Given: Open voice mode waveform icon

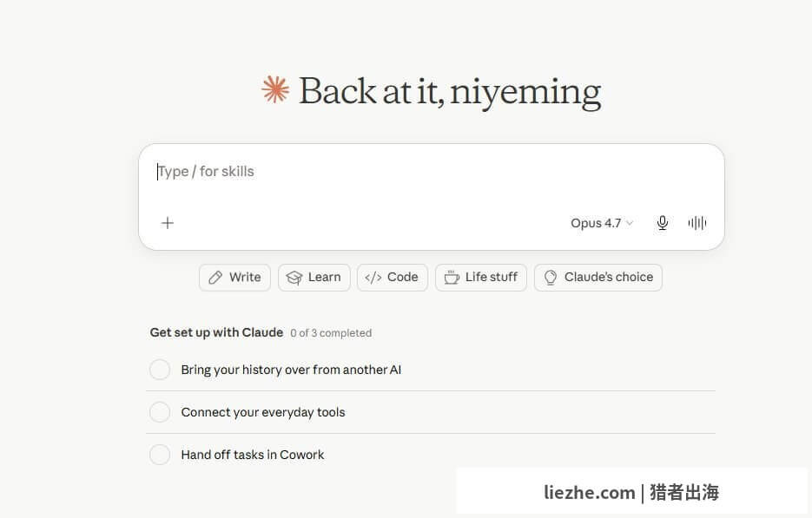Looking at the screenshot, I should click(697, 223).
